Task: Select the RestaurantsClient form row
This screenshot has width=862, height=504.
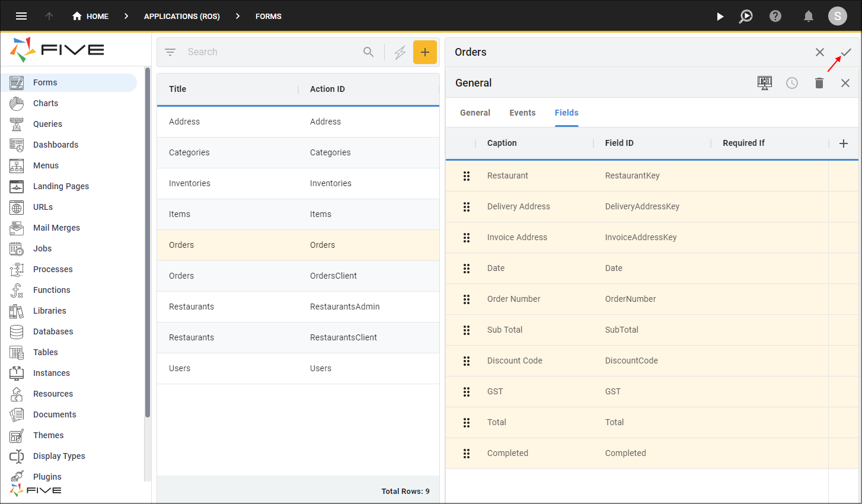Action: [298, 337]
